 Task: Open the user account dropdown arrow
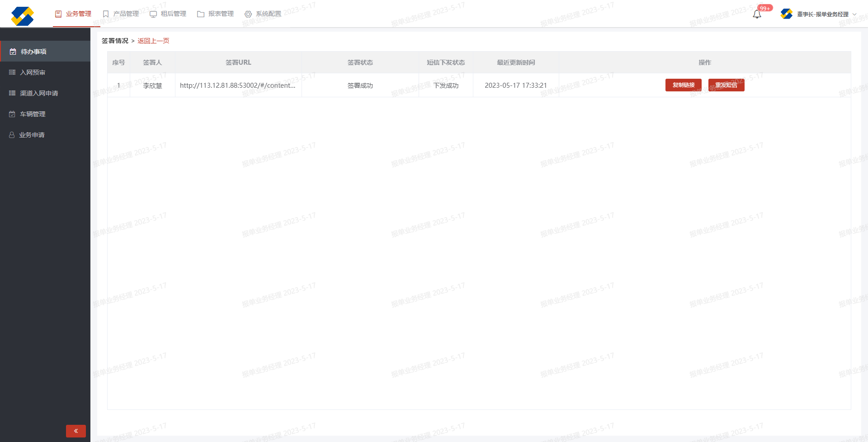point(854,14)
